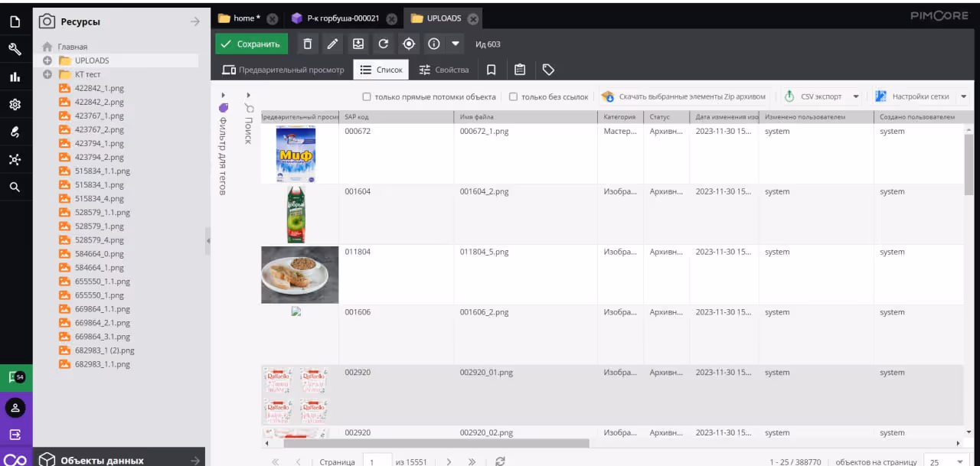Image resolution: width=980 pixels, height=466 pixels.
Task: Click the page number input field
Action: pyautogui.click(x=377, y=462)
